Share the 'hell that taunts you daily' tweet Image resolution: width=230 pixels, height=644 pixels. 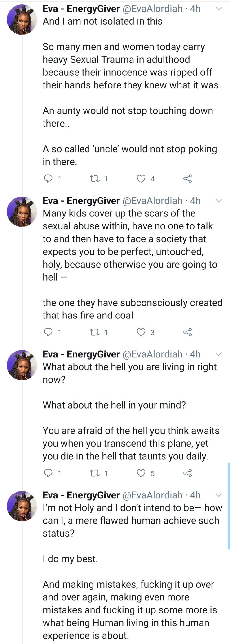click(x=187, y=473)
